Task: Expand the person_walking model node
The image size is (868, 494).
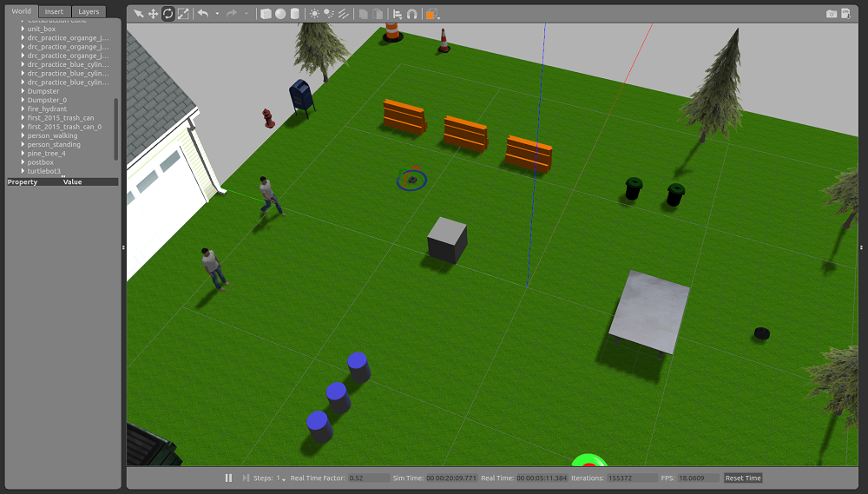Action: pos(23,135)
